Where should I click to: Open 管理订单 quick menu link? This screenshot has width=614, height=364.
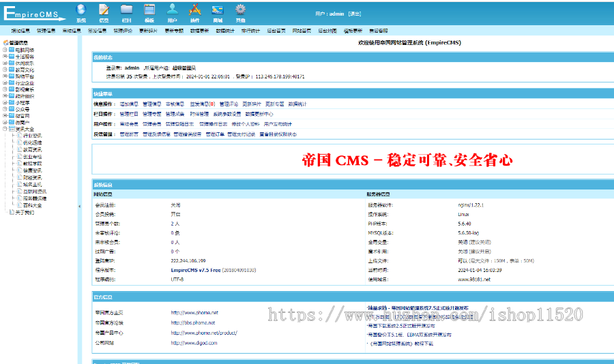point(215,134)
